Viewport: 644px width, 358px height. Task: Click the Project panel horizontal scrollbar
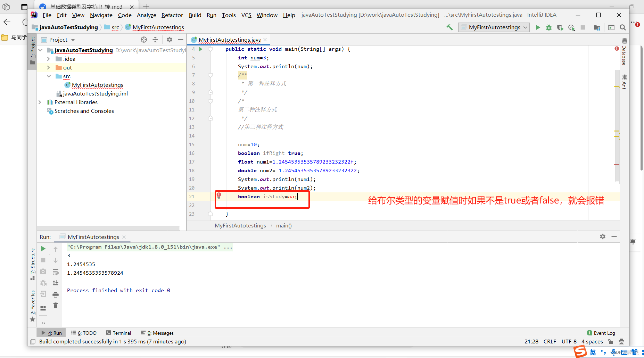pyautogui.click(x=109, y=228)
